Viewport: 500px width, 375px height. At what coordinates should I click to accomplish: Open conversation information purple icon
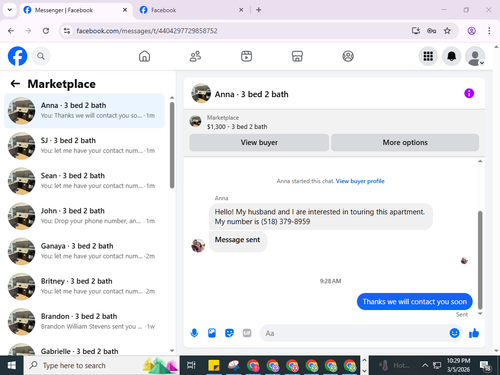click(x=469, y=93)
